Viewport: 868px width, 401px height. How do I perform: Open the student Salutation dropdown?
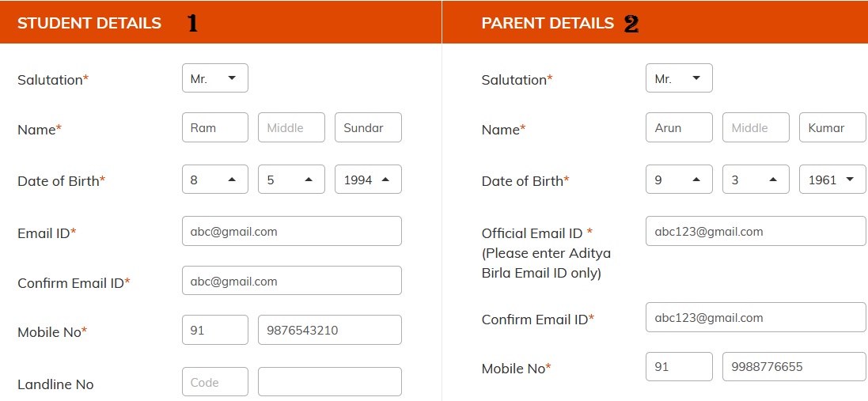tap(214, 78)
